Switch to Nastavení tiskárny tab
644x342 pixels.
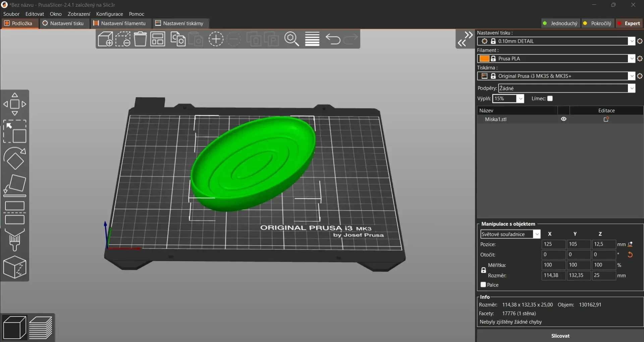180,23
